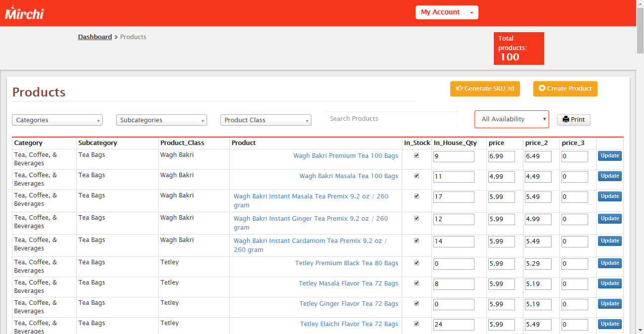This screenshot has width=644, height=334.
Task: Update the Instant Cardamom Tea Premix row
Action: point(610,241)
